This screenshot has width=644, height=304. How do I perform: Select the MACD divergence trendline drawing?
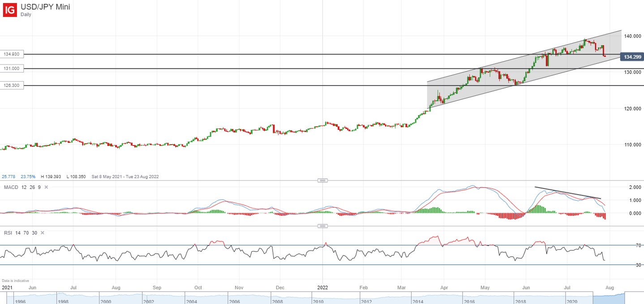point(567,193)
